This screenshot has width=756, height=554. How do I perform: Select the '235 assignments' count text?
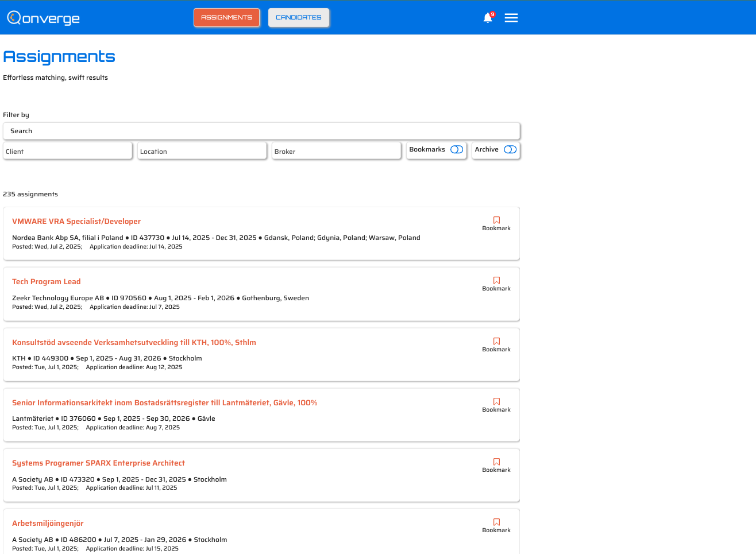30,194
